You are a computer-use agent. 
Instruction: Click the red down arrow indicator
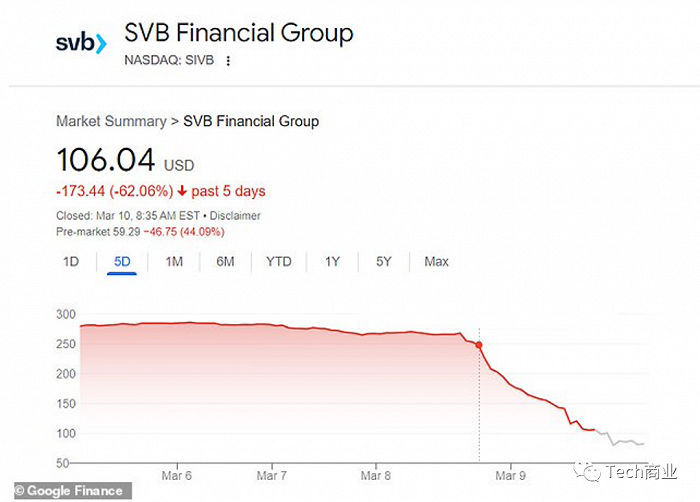click(x=183, y=191)
